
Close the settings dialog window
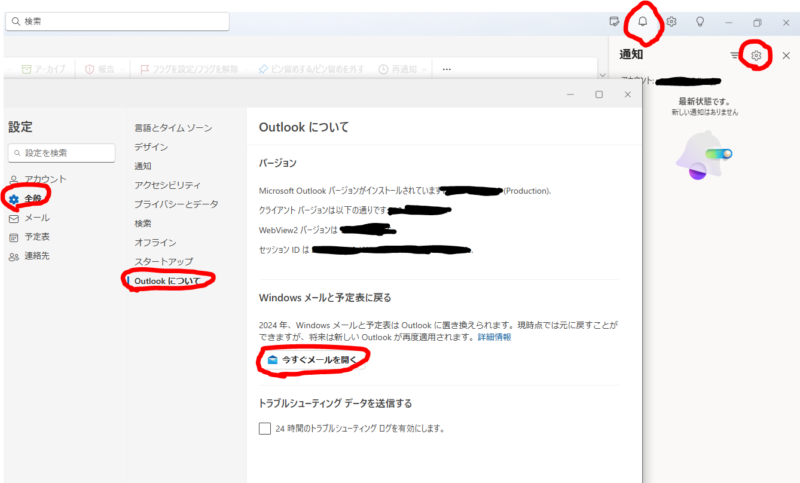click(x=628, y=94)
